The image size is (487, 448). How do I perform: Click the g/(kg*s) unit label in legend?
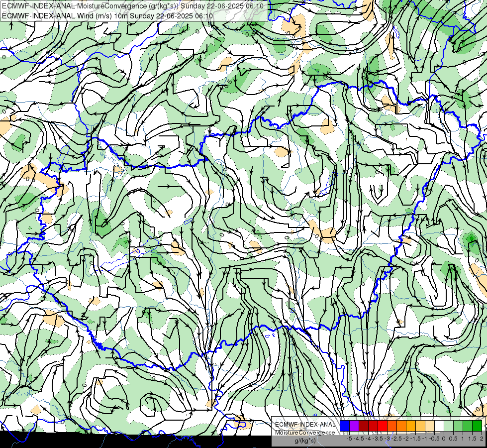[305, 441]
